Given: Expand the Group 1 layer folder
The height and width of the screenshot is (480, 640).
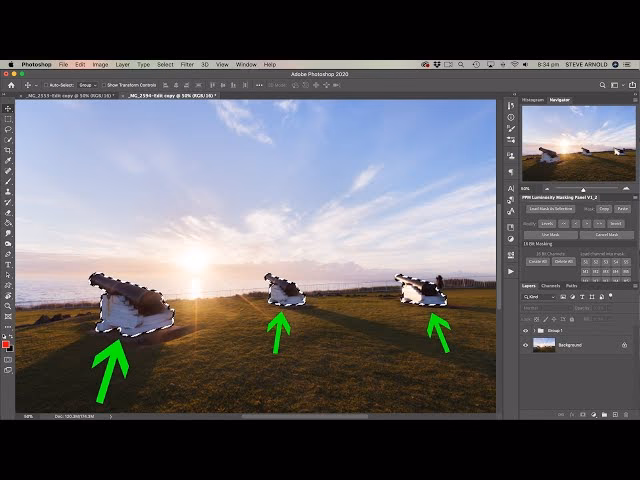Looking at the screenshot, I should [535, 330].
